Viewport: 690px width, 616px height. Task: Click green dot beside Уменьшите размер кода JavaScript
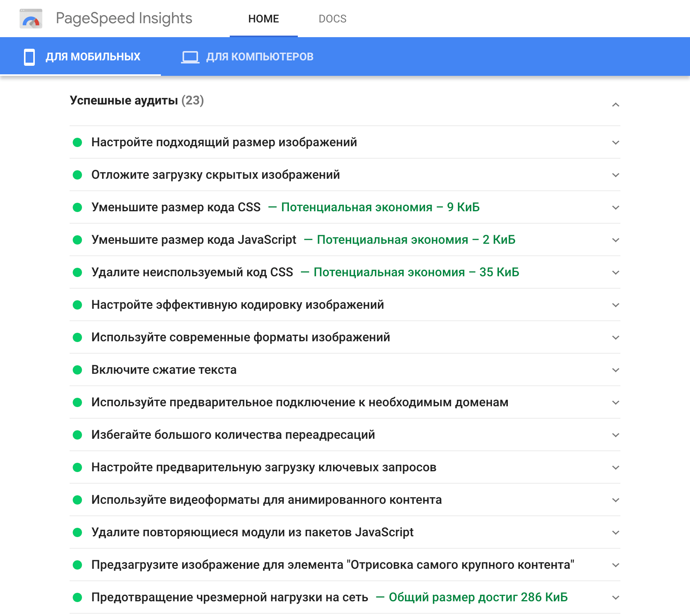77,240
